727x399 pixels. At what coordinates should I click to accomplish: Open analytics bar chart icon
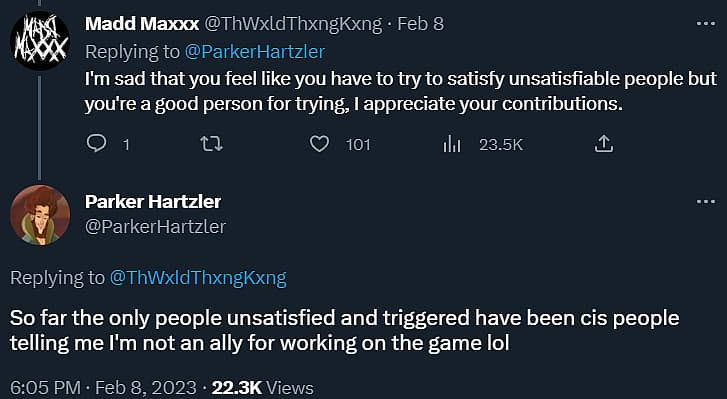tap(452, 145)
